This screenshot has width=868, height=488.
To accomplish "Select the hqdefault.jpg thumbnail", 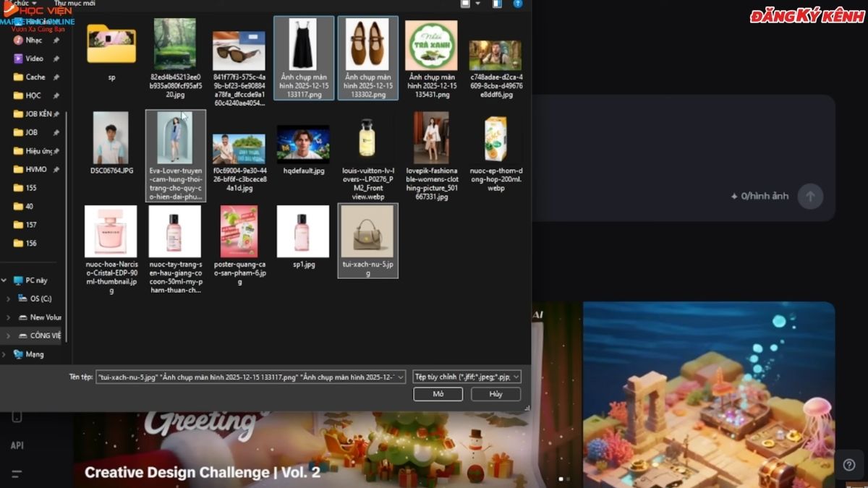I will pos(303,145).
